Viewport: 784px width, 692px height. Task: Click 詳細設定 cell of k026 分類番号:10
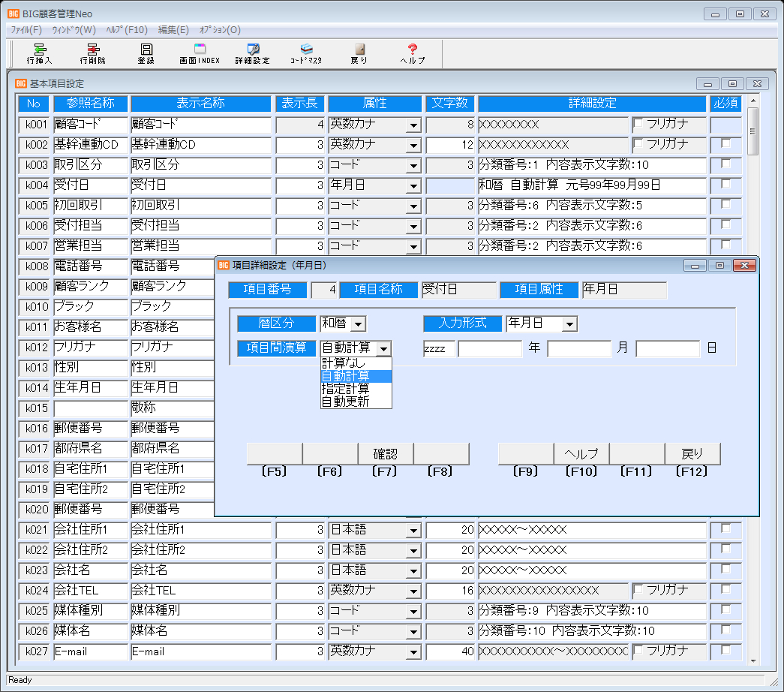[x=592, y=631]
